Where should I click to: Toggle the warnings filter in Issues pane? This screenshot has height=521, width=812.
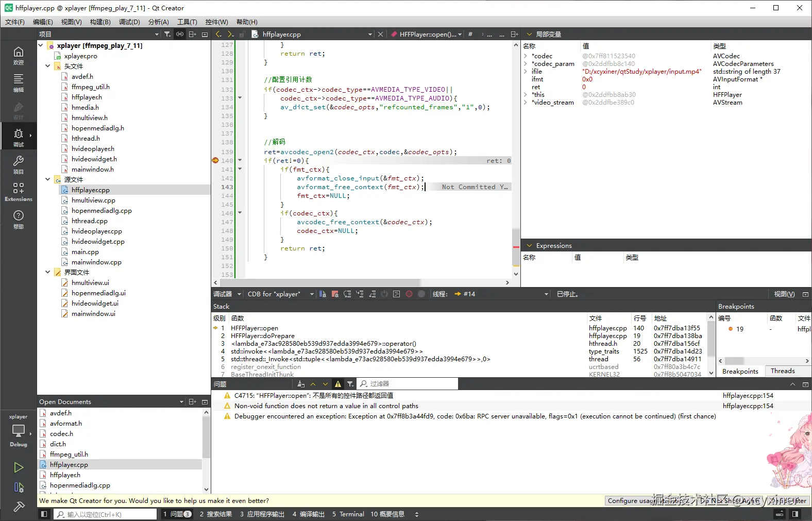click(x=338, y=384)
